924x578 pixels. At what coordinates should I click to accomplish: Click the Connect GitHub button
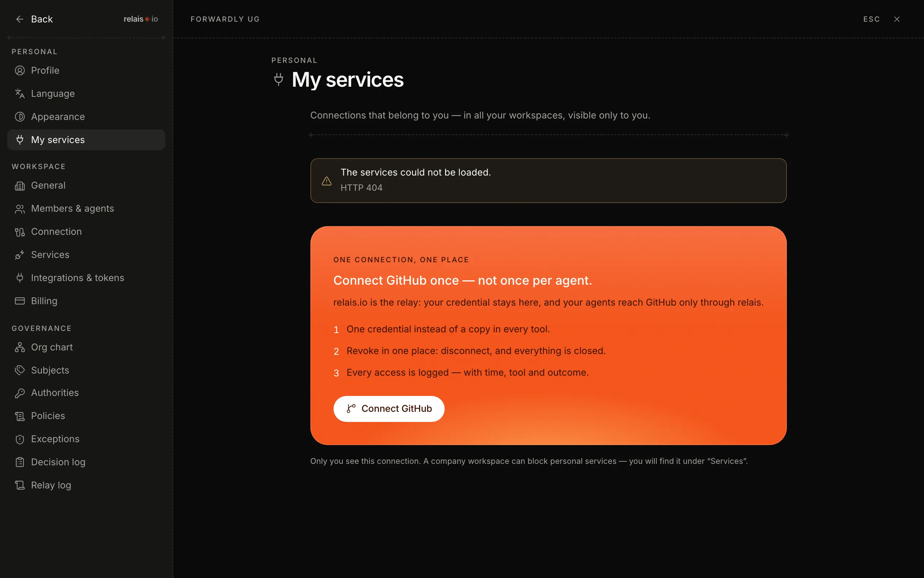tap(389, 409)
